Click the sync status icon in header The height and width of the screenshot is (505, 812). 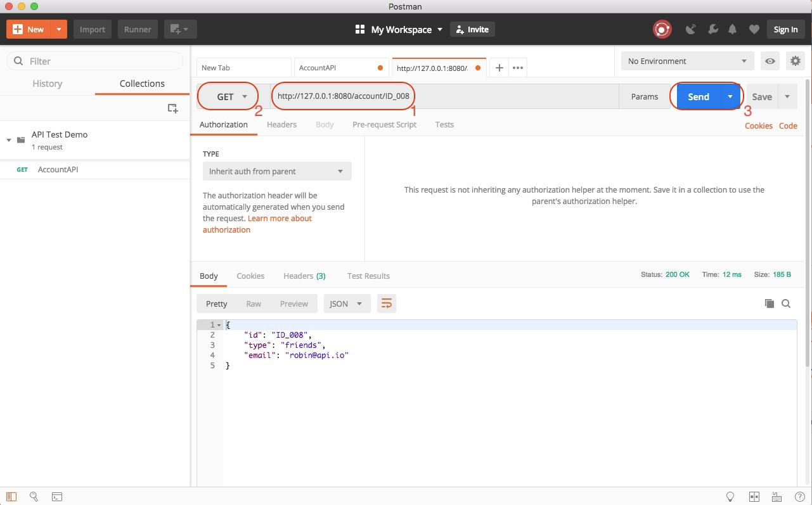tap(662, 29)
